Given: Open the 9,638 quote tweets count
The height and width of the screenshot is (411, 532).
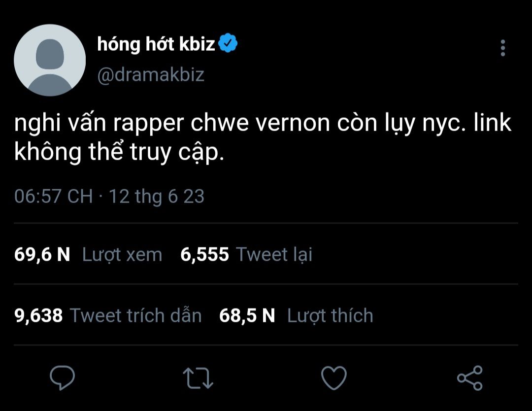Looking at the screenshot, I should (x=39, y=315).
